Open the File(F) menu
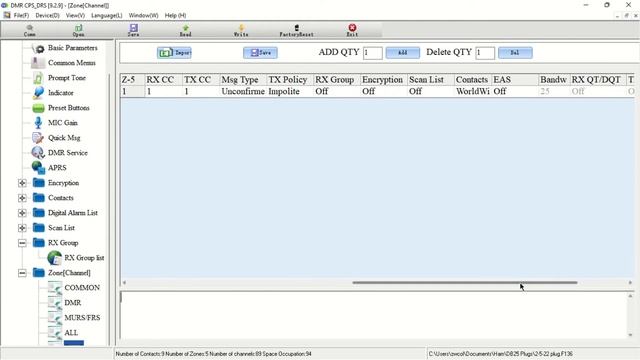 (21, 15)
